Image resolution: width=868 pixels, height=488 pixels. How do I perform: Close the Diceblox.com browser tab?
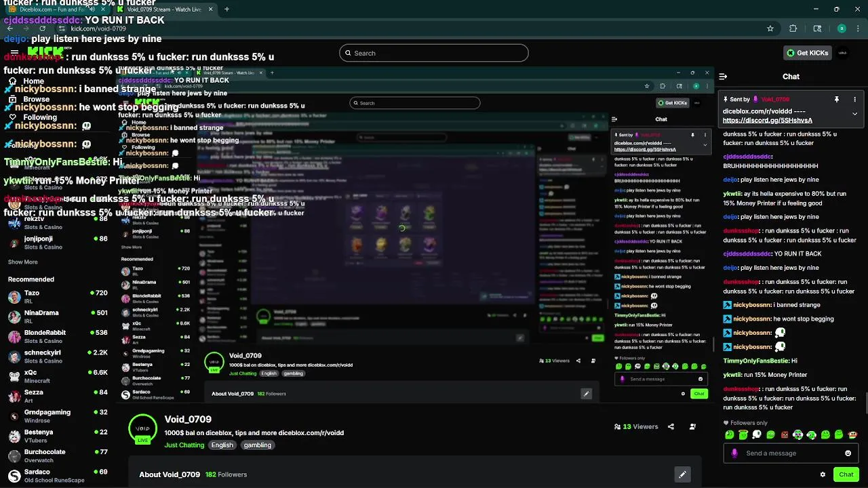(103, 9)
